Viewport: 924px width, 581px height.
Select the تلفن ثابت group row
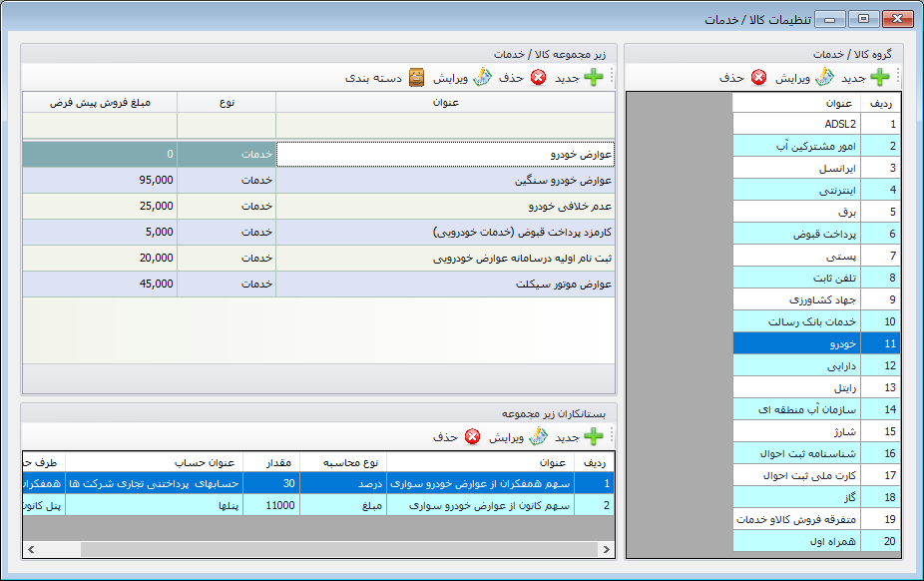click(x=816, y=278)
